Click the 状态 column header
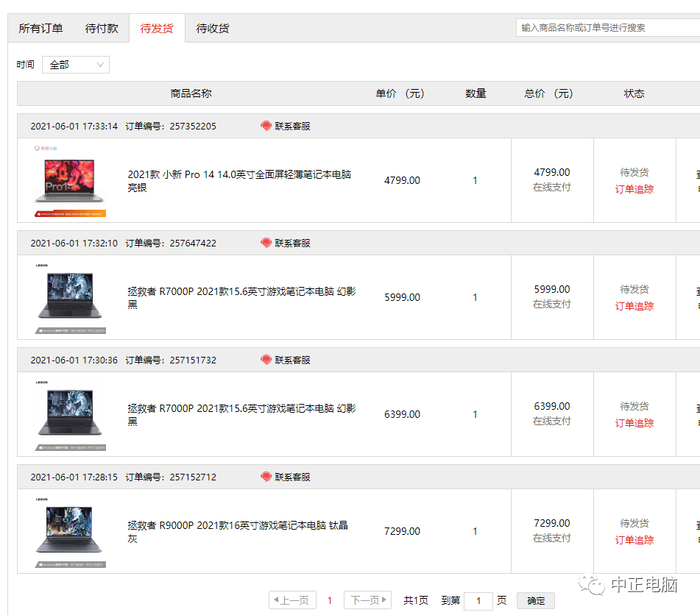This screenshot has height=615, width=700. click(634, 93)
